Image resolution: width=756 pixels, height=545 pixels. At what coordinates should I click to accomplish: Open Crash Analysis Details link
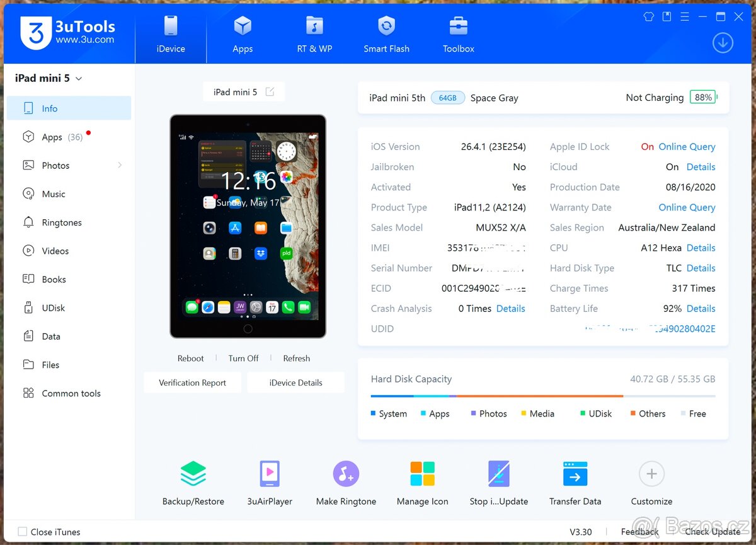point(510,308)
